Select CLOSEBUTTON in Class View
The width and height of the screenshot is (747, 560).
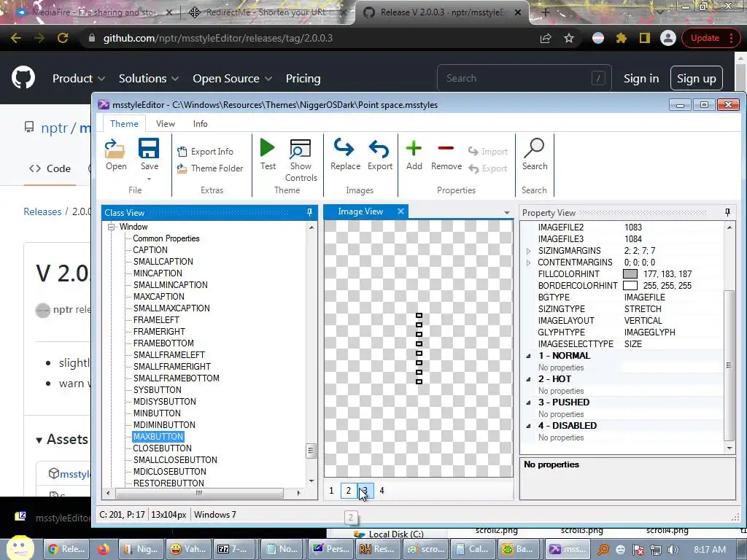pos(162,448)
